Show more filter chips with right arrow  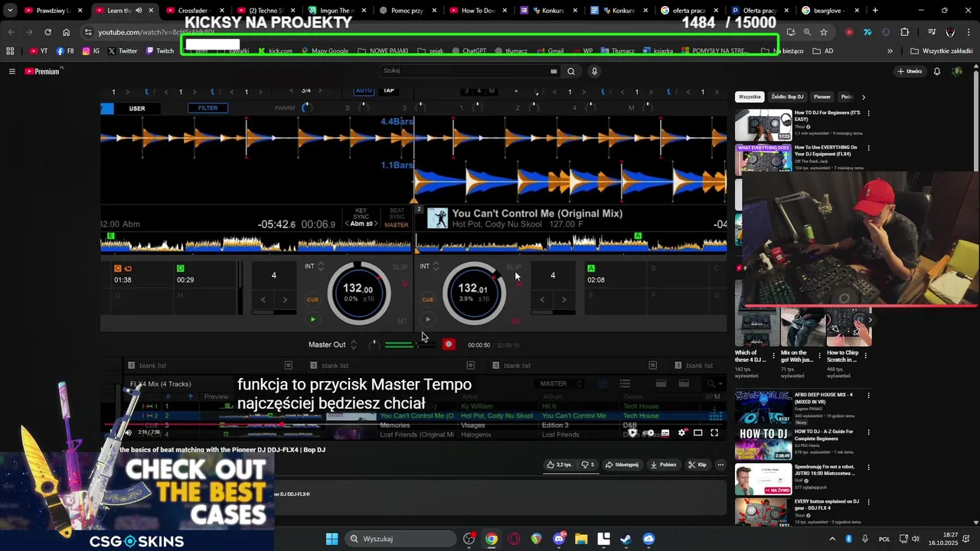tap(864, 97)
